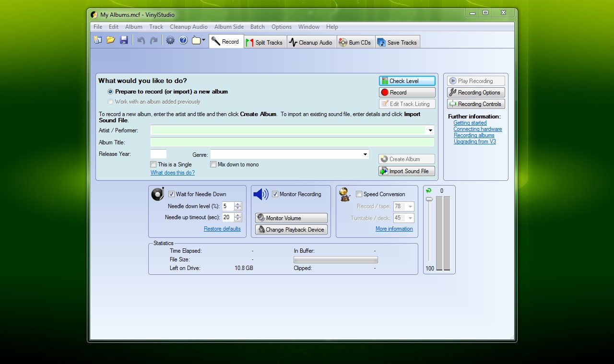Decrease the Needle up timeout value

238,220
